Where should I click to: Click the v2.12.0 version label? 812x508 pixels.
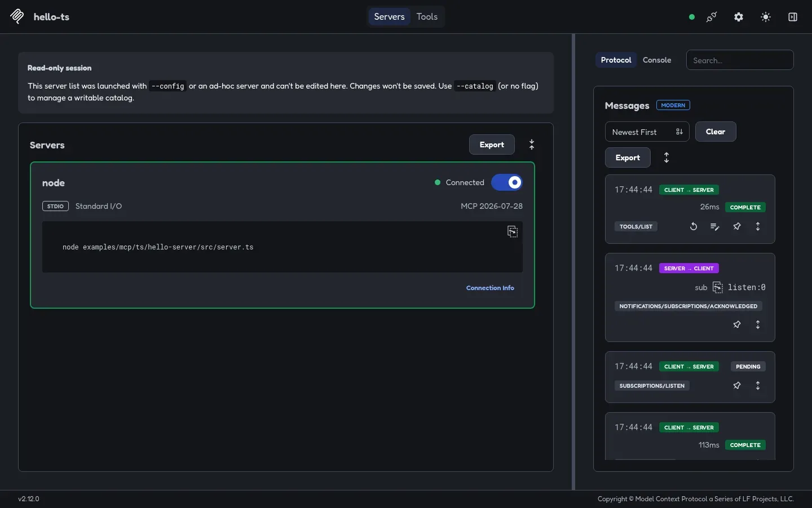pyautogui.click(x=29, y=499)
